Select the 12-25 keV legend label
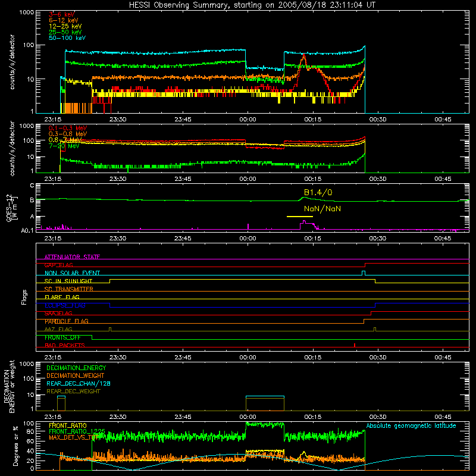The width and height of the screenshot is (476, 476). click(65, 26)
